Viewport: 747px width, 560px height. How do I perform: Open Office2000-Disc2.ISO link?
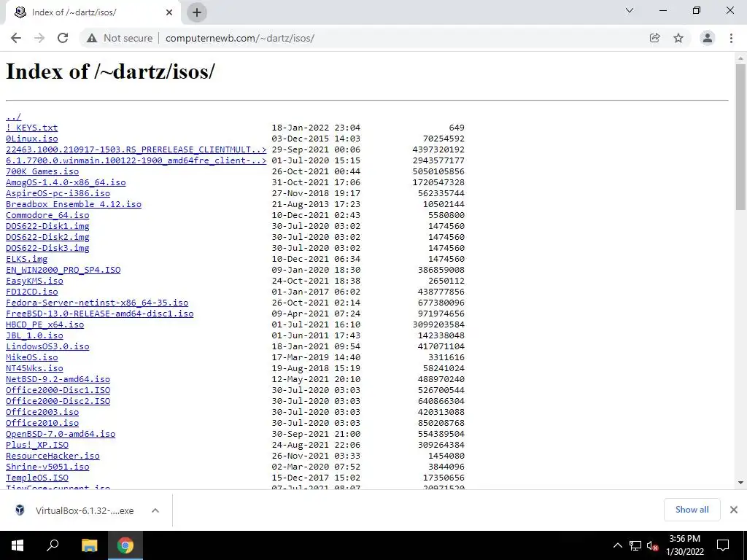point(58,402)
